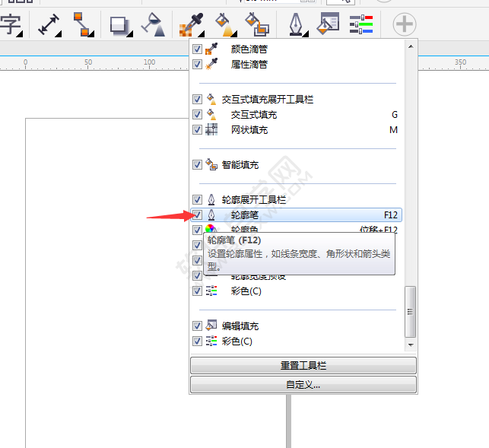The height and width of the screenshot is (448, 489).
Task: Uncheck the 颜色滴管 checkbox
Action: 197,49
